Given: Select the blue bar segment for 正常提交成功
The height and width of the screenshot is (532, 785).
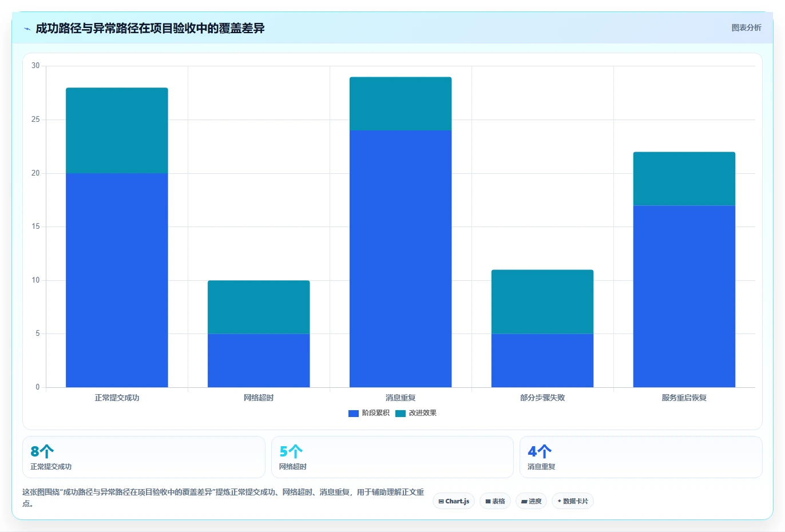Looking at the screenshot, I should click(x=117, y=280).
